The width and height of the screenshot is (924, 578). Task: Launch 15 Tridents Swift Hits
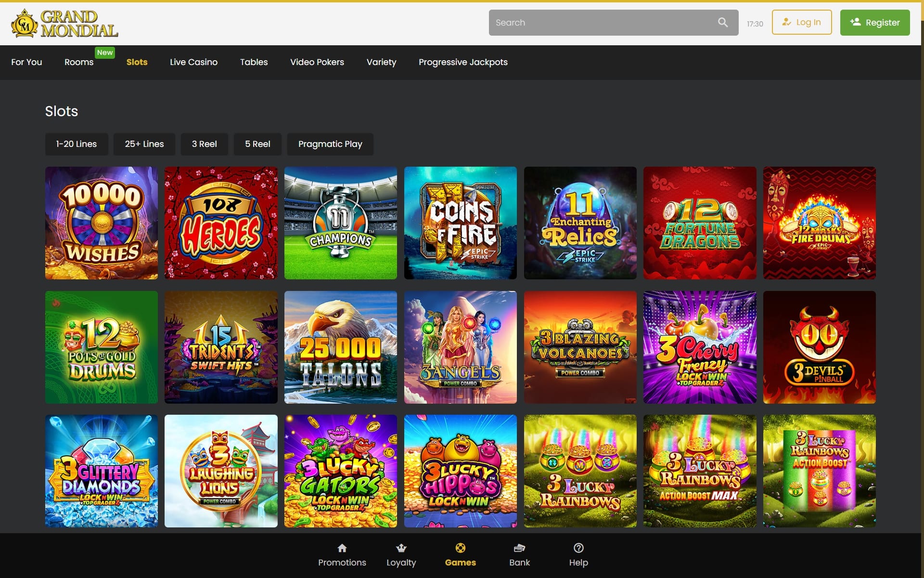(x=221, y=347)
